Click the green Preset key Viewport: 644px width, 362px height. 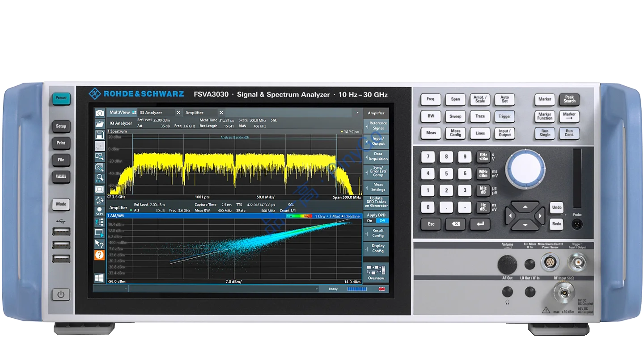(x=61, y=98)
